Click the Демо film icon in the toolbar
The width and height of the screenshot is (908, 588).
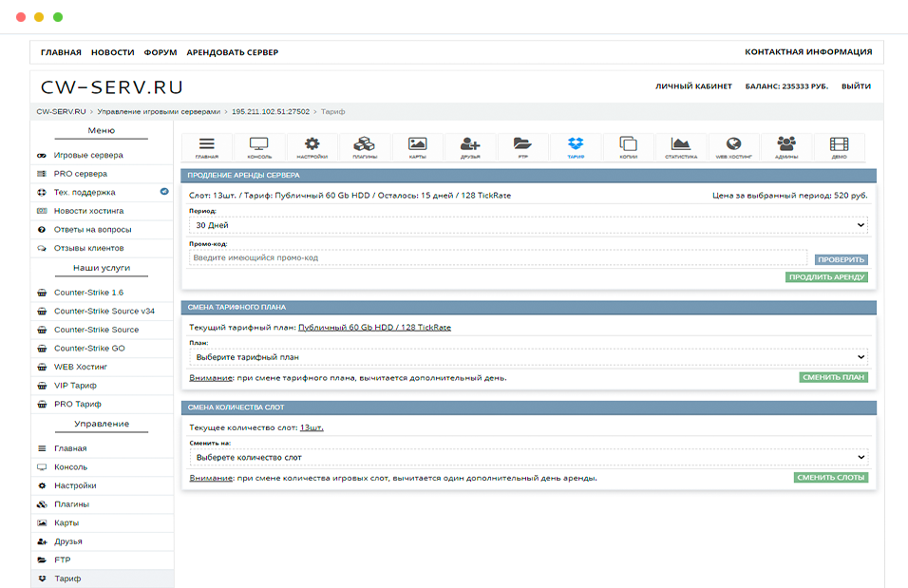pyautogui.click(x=839, y=146)
